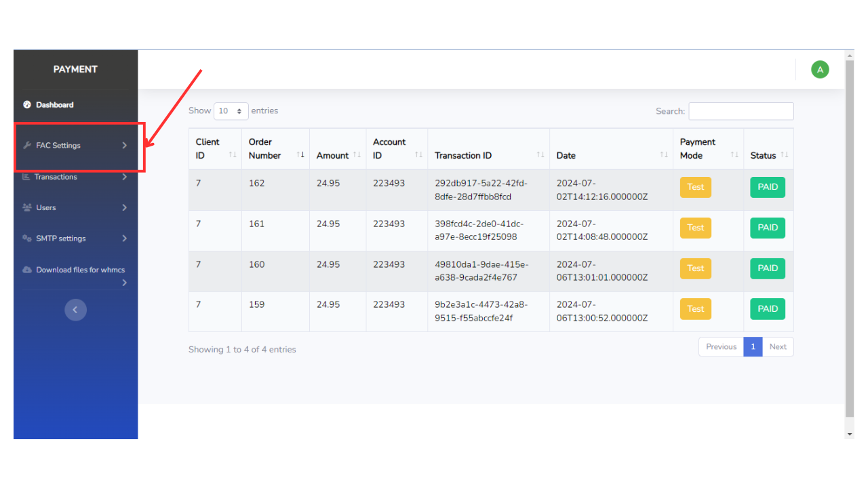
Task: Click the FAC Settings wrench icon
Action: (x=27, y=146)
